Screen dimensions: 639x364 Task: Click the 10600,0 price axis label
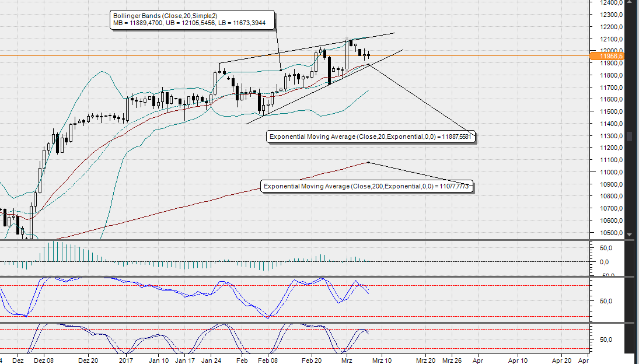click(x=611, y=220)
